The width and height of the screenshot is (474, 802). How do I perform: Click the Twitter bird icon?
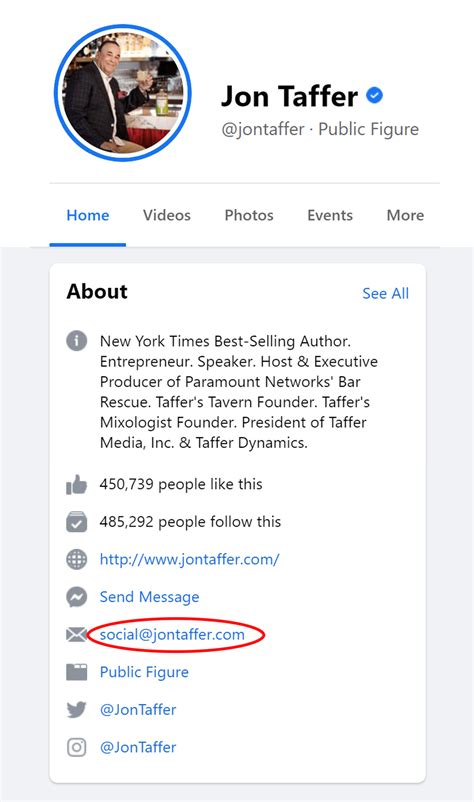[x=76, y=709]
